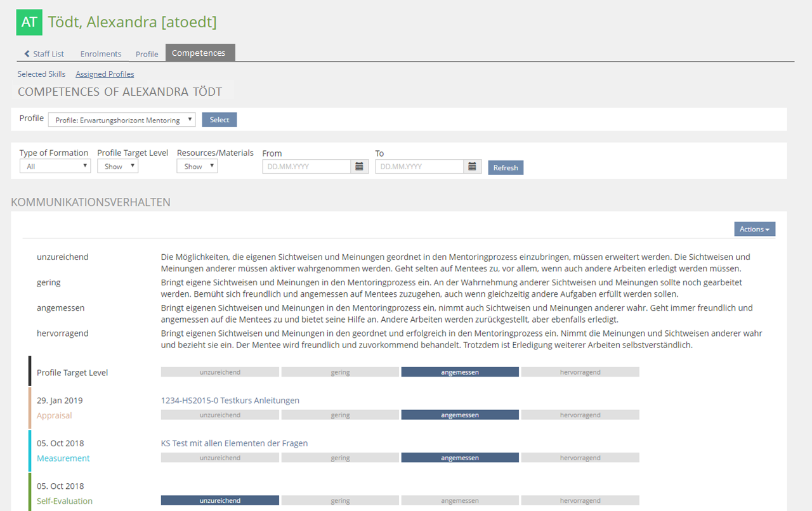Open the Actions dropdown menu
Viewport: 812px width, 511px height.
pyautogui.click(x=755, y=229)
